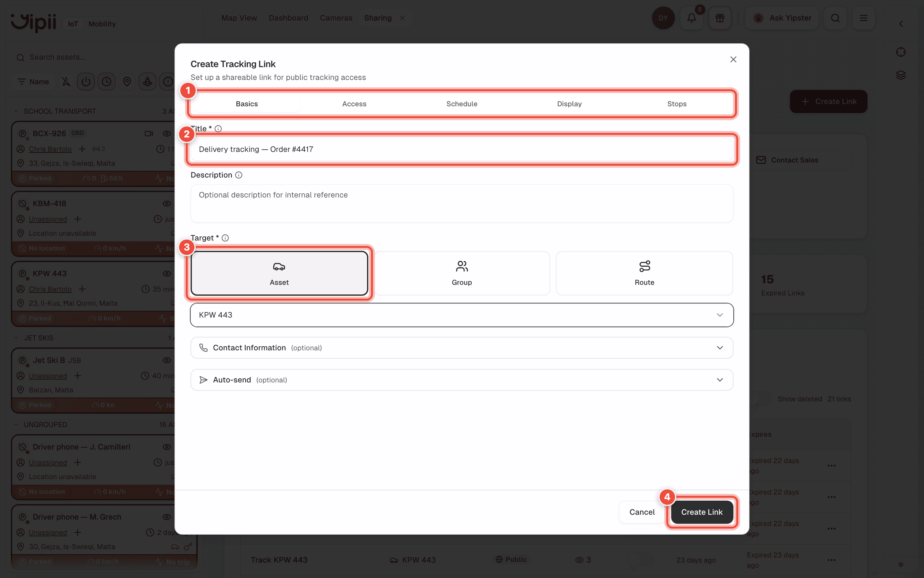The image size is (924, 578).
Task: Expand the Contact Information section
Action: [x=462, y=347]
